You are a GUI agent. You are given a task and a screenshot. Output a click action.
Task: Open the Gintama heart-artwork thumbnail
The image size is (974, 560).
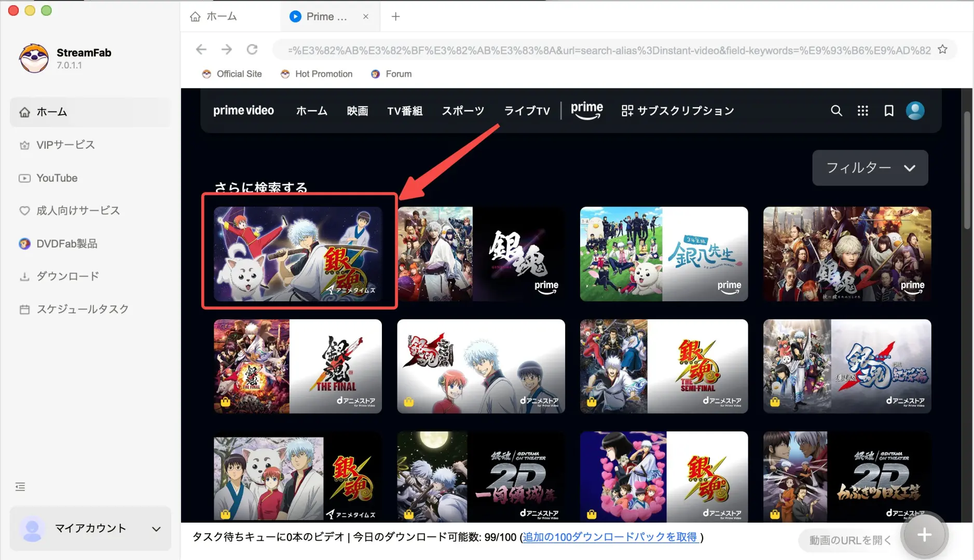pos(664,477)
